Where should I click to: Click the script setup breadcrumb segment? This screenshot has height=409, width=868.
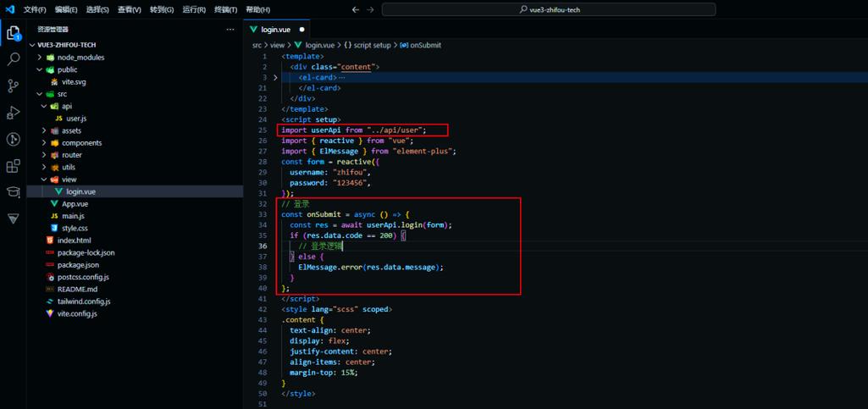(368, 46)
